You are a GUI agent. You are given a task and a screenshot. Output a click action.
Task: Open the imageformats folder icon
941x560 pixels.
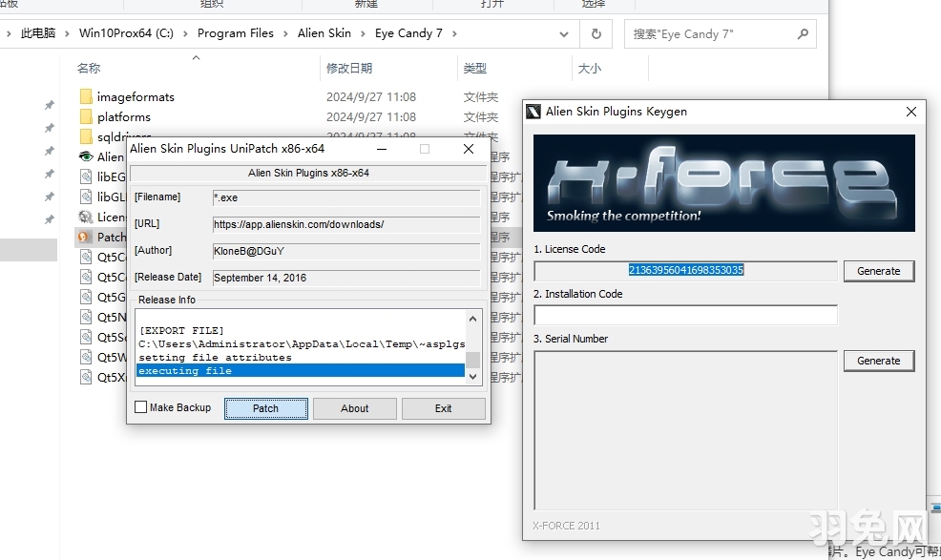coord(86,96)
